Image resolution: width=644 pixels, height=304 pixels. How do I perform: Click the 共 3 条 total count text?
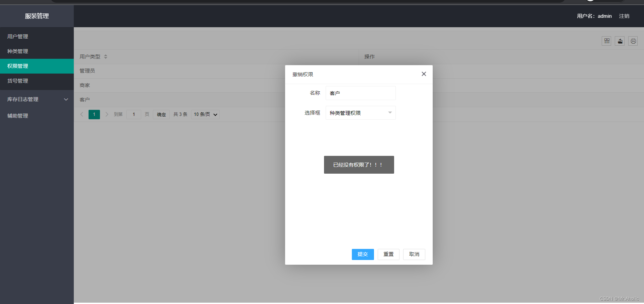point(180,114)
